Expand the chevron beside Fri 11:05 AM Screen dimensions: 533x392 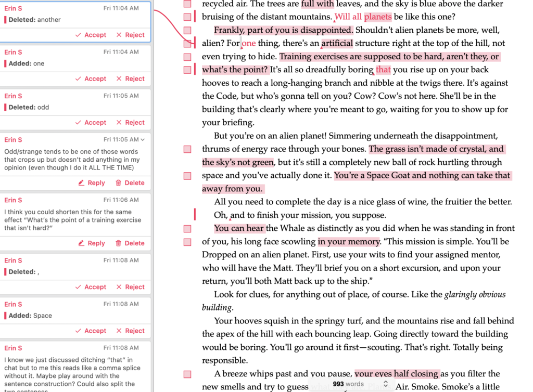(143, 140)
